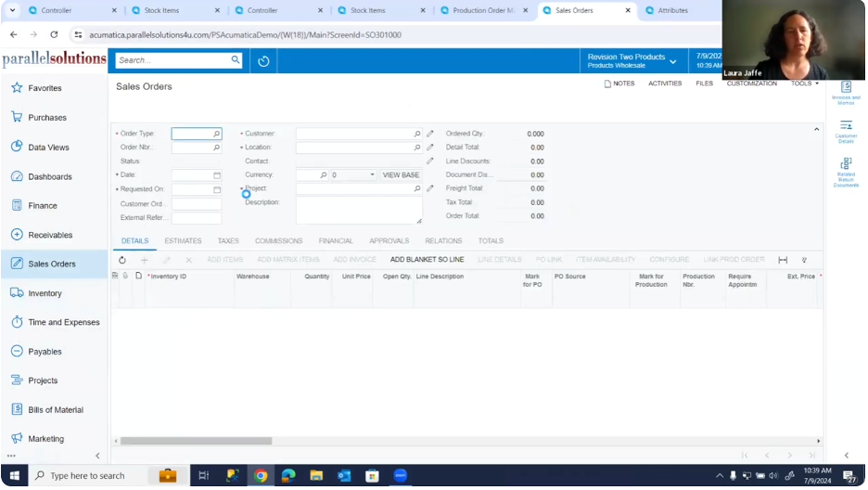
Task: Switch to the Financial tab
Action: click(336, 241)
